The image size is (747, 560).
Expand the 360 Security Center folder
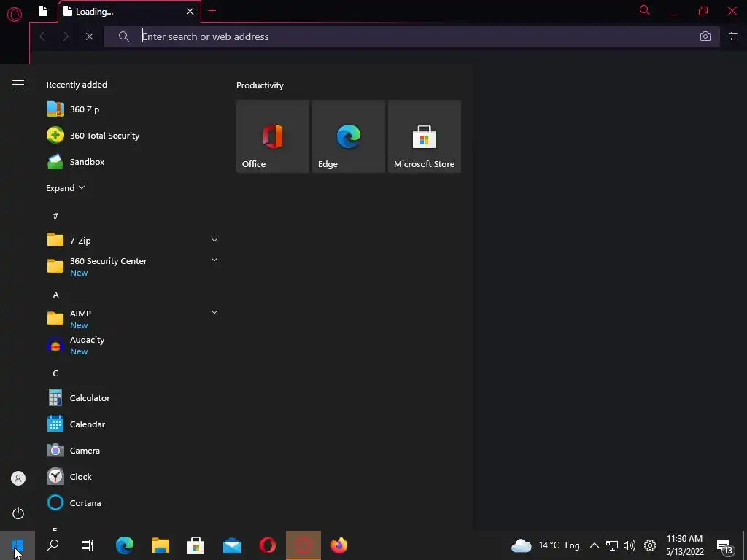click(133, 266)
